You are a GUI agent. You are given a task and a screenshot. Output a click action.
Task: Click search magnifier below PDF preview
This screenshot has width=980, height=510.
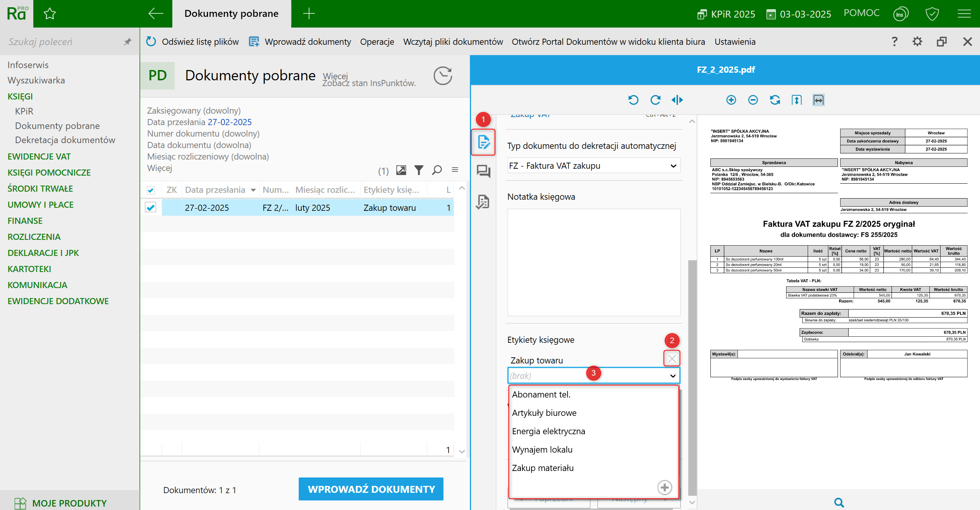coord(839,502)
